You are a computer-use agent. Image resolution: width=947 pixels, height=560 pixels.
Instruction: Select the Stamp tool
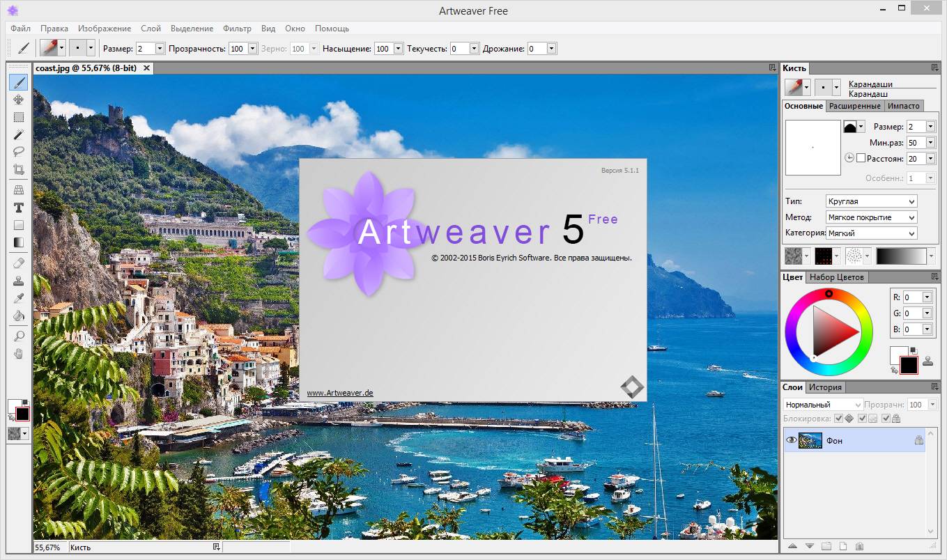pyautogui.click(x=19, y=281)
